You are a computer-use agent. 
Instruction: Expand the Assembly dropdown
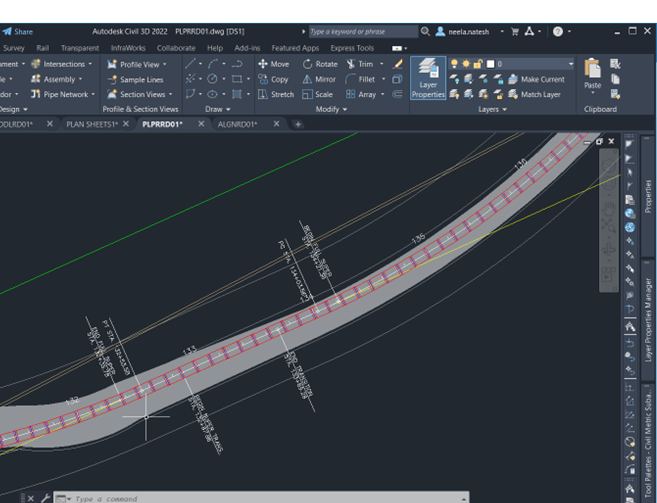[x=80, y=79]
